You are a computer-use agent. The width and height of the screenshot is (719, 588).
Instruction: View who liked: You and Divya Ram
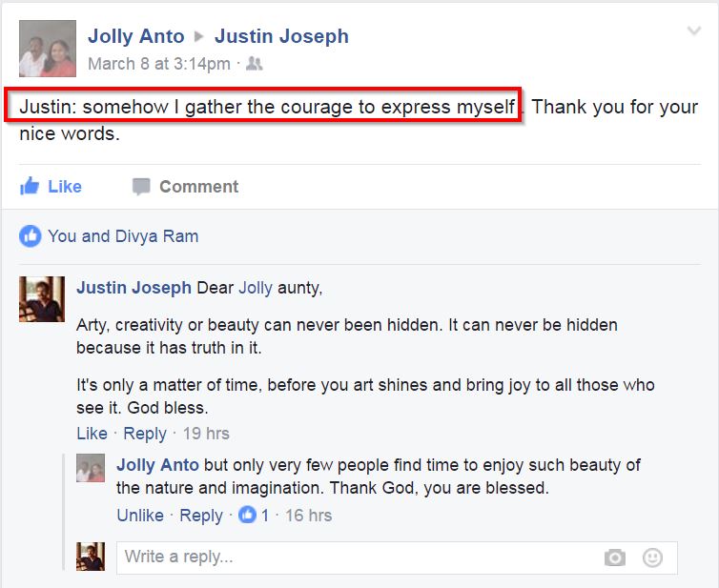(123, 236)
